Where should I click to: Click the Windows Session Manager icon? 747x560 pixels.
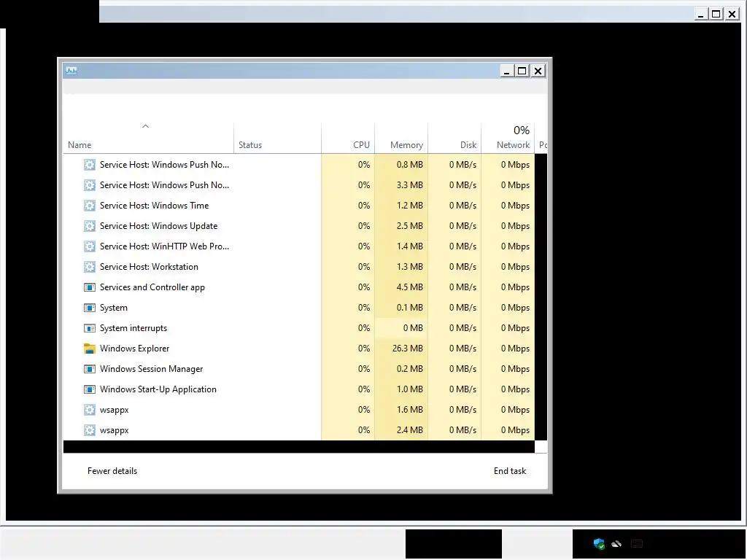click(x=89, y=369)
